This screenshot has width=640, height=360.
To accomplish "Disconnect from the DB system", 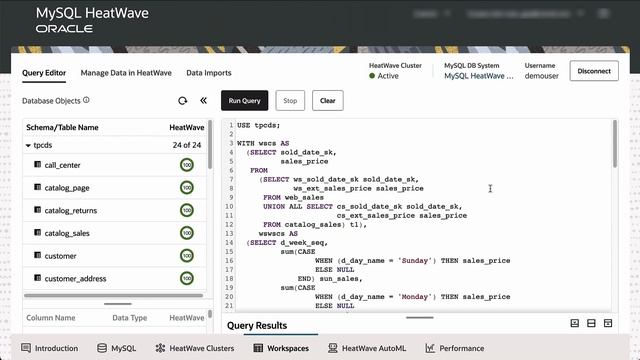I will 594,71.
